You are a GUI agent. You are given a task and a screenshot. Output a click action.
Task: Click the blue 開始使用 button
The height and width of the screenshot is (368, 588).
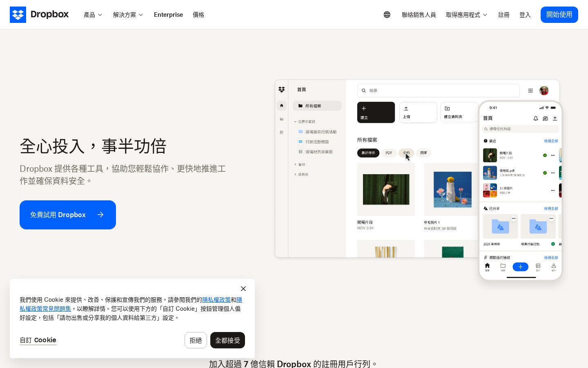point(559,15)
